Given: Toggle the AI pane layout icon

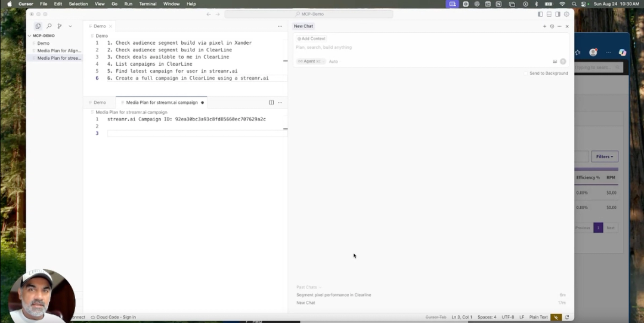Looking at the screenshot, I should click(558, 14).
